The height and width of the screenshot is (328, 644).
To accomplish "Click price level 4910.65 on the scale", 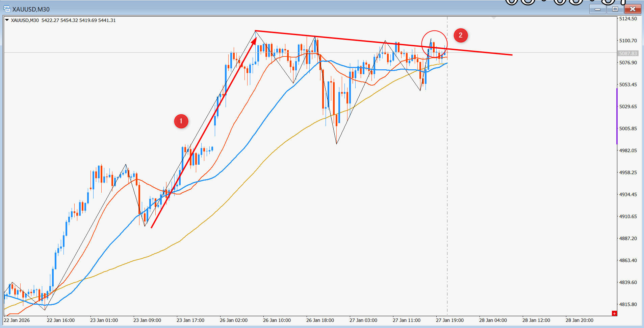I will click(628, 216).
